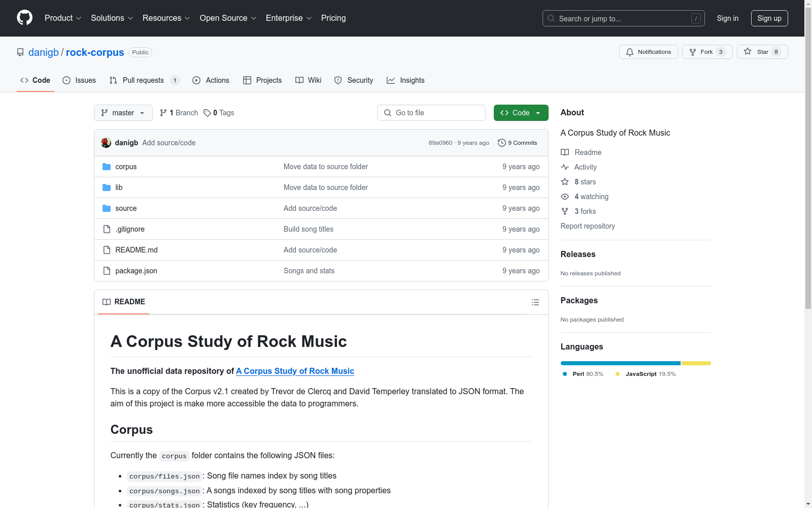
Task: Click the commit history clock icon
Action: (502, 143)
